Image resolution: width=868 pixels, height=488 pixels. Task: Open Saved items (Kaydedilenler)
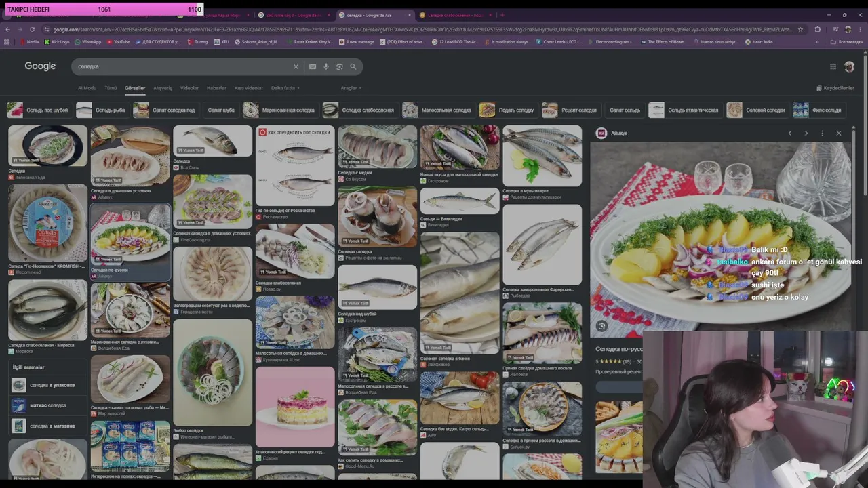pos(835,88)
